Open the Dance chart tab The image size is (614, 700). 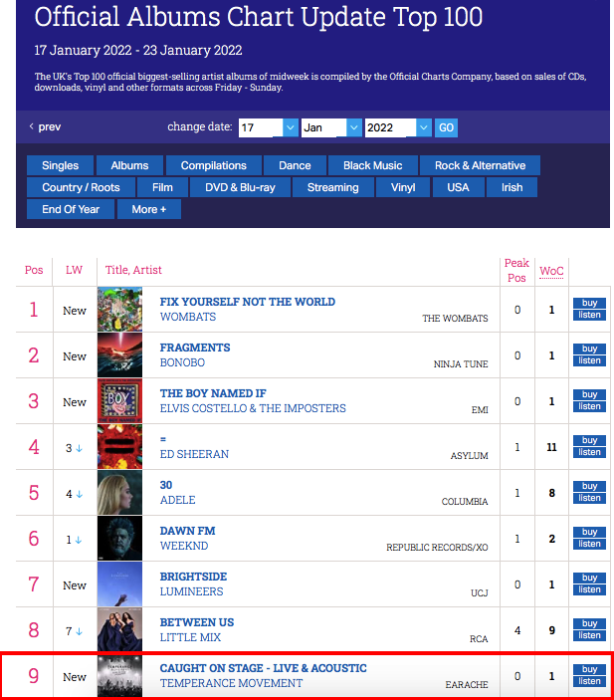pos(295,165)
